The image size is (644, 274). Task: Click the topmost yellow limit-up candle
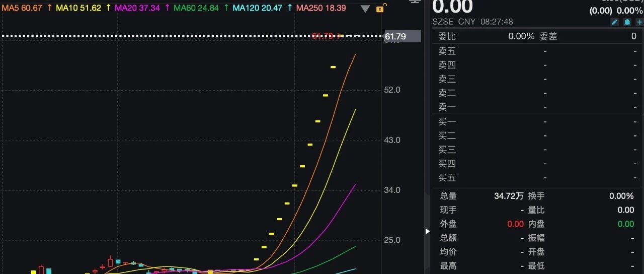pyautogui.click(x=333, y=67)
